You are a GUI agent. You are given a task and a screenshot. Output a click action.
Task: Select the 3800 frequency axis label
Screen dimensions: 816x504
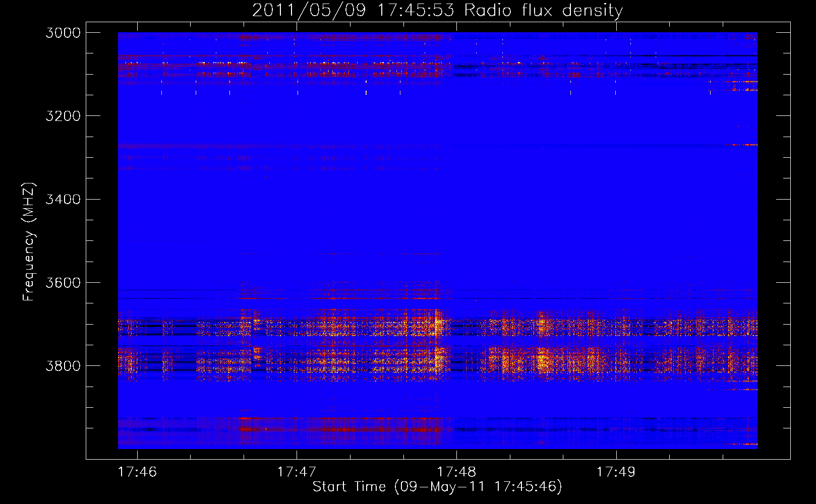(63, 366)
